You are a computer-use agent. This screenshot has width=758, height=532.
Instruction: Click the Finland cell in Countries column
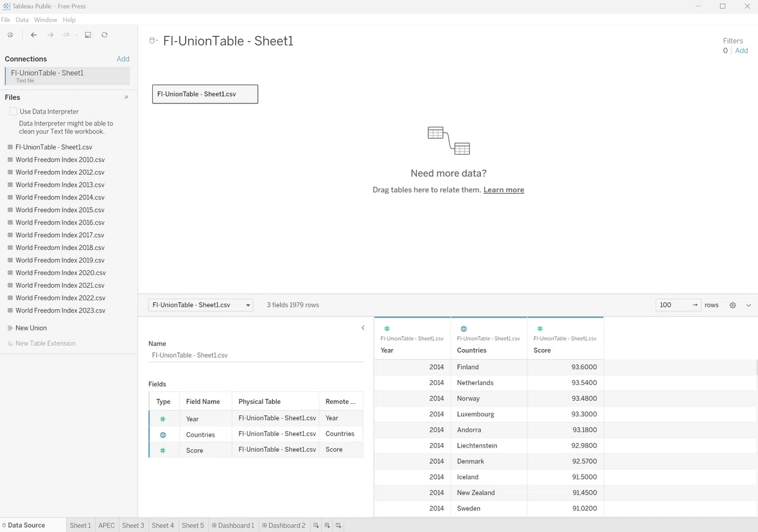489,367
